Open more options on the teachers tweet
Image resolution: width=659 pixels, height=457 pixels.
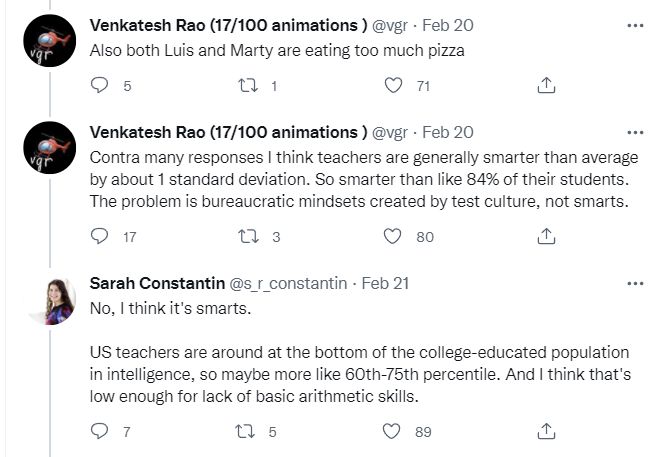635,132
